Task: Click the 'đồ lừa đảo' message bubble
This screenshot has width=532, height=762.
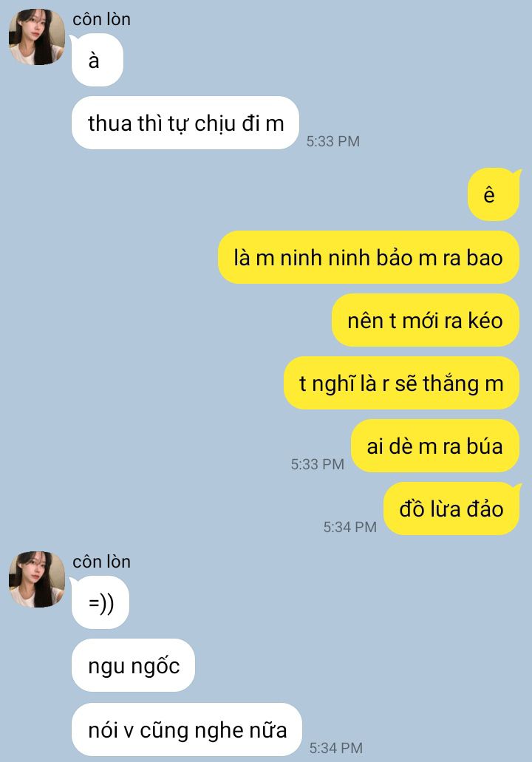Action: tap(452, 508)
